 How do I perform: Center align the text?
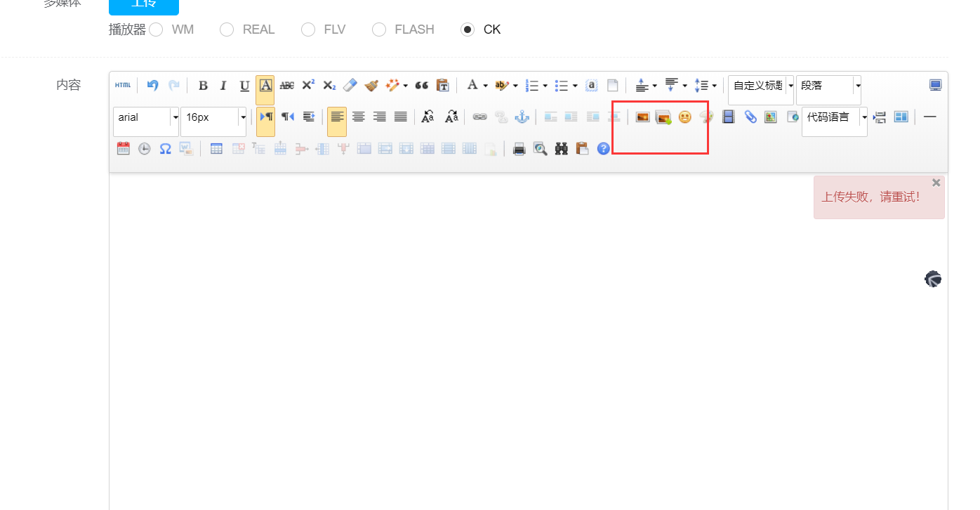(x=359, y=117)
